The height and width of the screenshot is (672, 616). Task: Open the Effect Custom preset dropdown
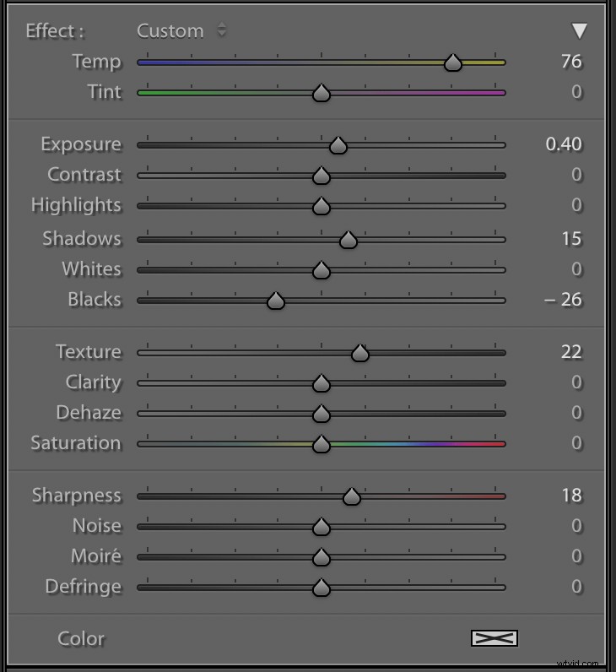181,31
